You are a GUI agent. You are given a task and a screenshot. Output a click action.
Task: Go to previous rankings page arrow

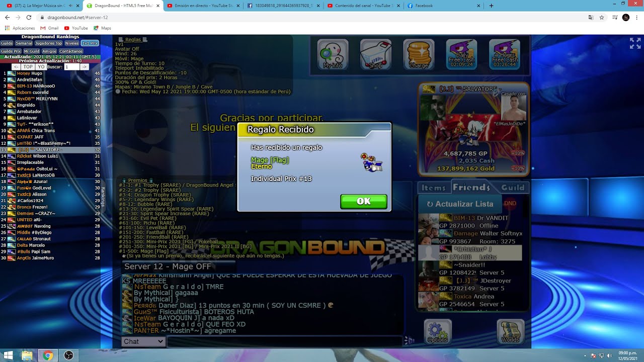(16, 67)
